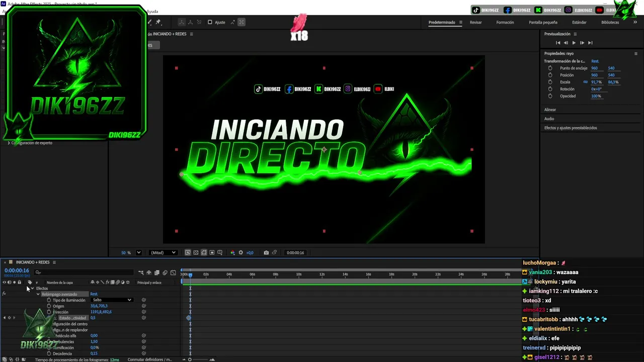Click the timeline search field

click(x=84, y=272)
